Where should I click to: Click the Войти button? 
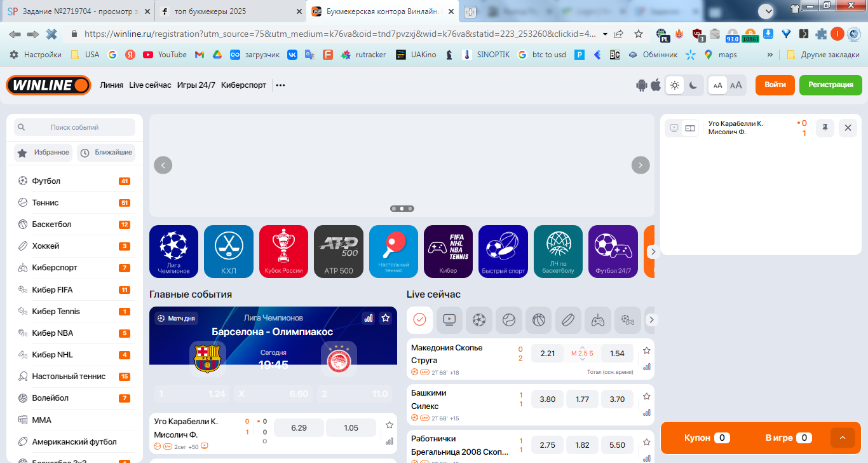(x=775, y=85)
